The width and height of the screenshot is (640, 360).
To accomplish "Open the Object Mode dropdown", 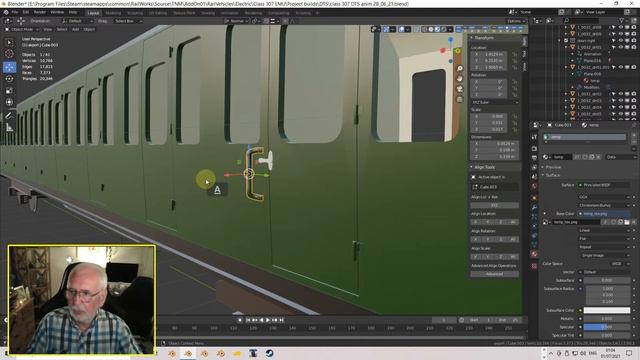I will (x=22, y=29).
